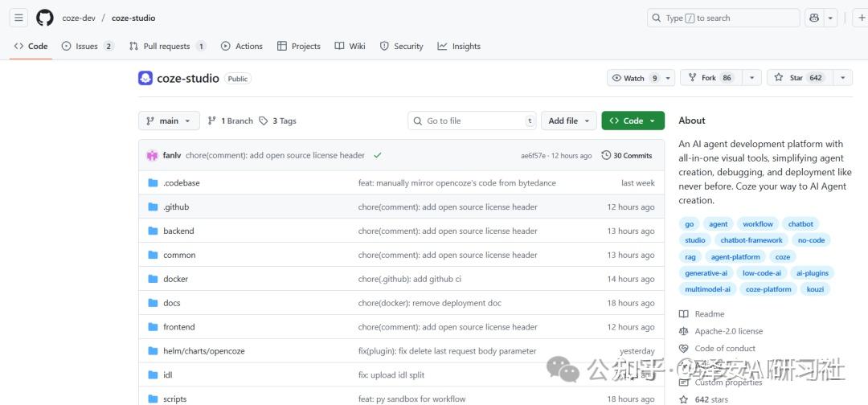This screenshot has height=405, width=868.
Task: Open the Code of conduct link
Action: [718, 348]
